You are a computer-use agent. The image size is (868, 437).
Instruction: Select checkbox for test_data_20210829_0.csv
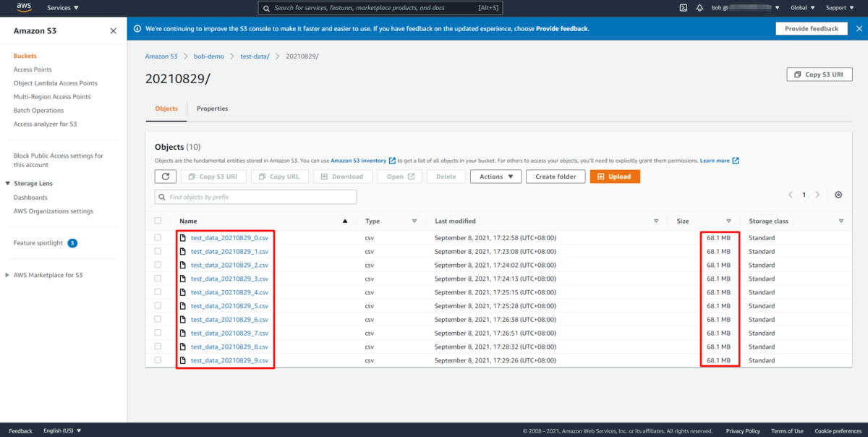tap(158, 238)
